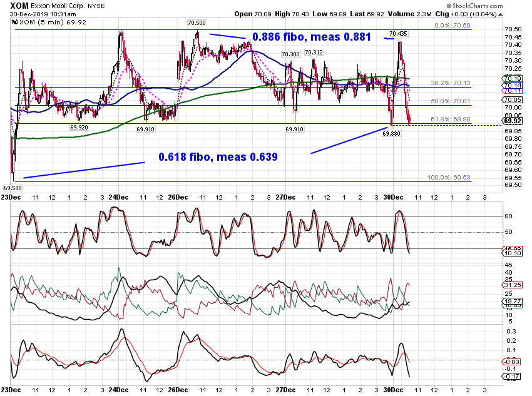
Task: Click the 70.312 price label
Action: point(314,52)
